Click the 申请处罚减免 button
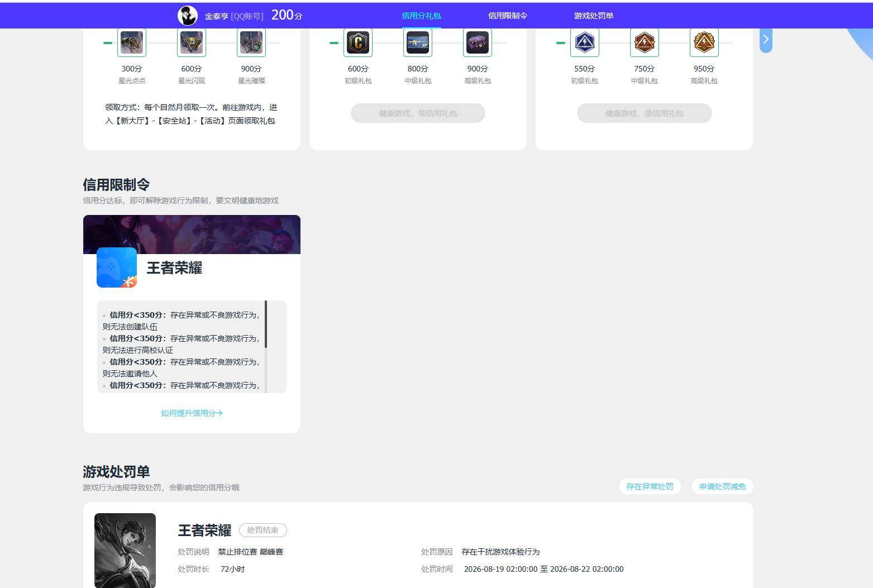This screenshot has height=588, width=873. click(723, 486)
